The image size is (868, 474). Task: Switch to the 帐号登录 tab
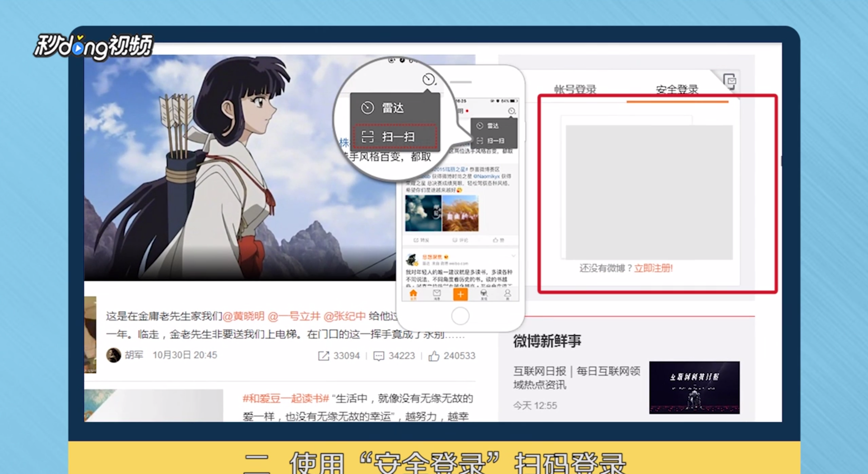tap(575, 89)
